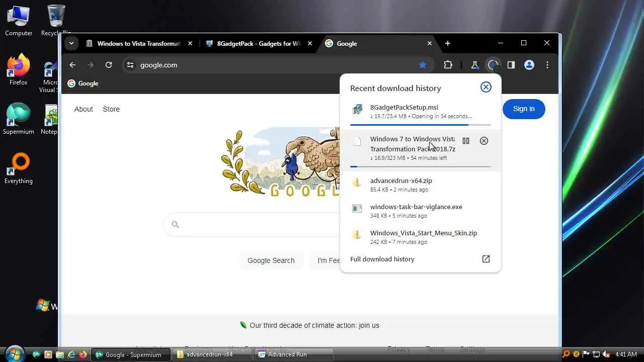Click the advancedrun-x64.zip archive icon

point(357,183)
